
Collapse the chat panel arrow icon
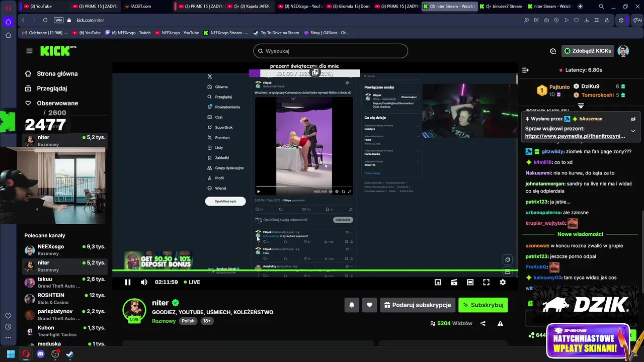click(x=525, y=70)
